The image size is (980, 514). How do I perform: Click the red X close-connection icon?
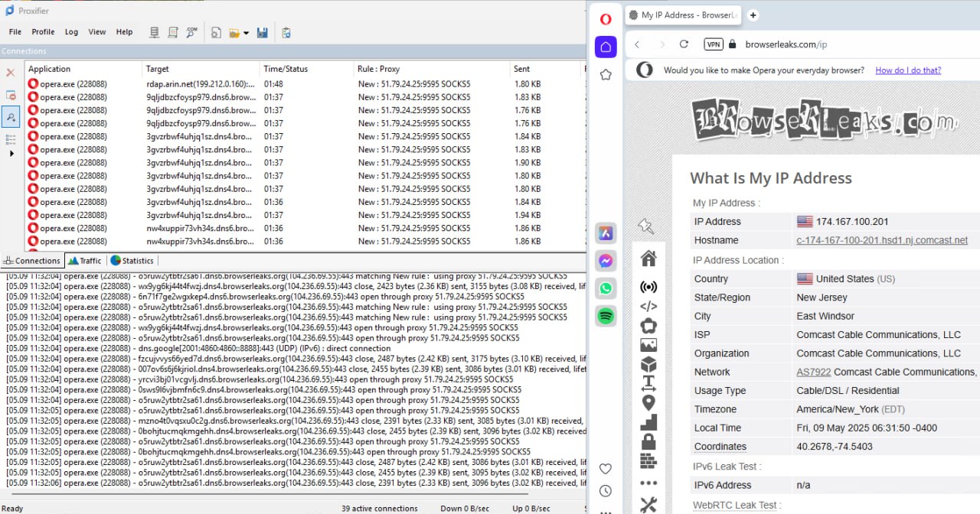pos(11,73)
